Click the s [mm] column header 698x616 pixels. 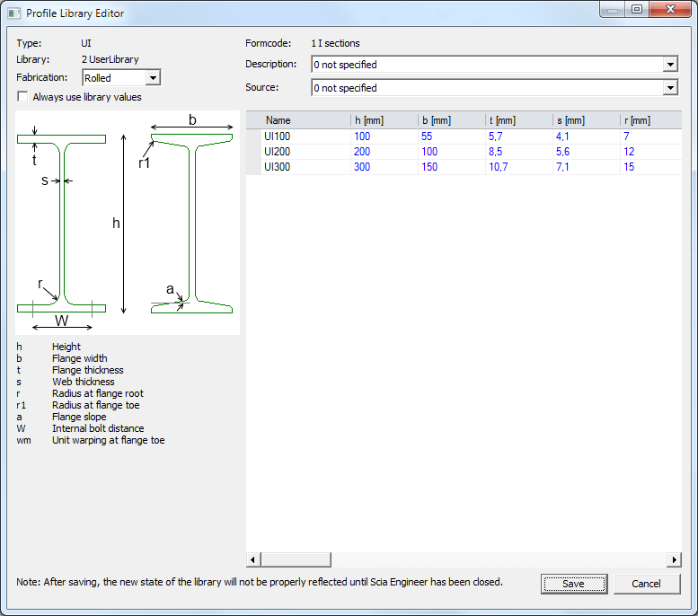(x=587, y=120)
